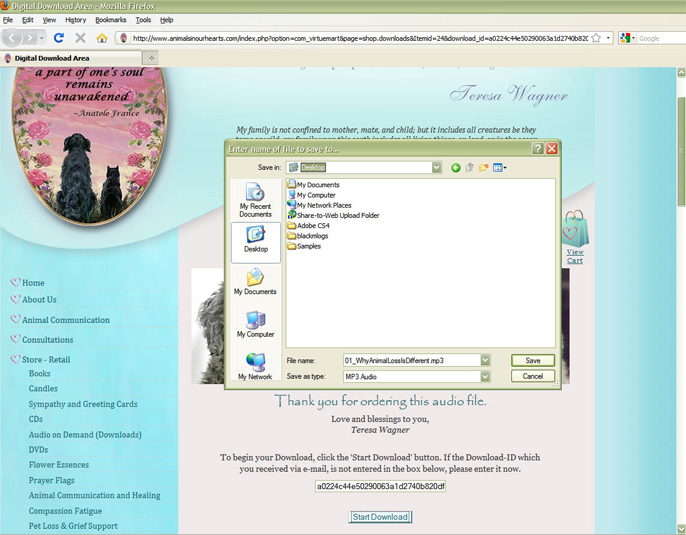686x535 pixels.
Task: Expand the Save in location dropdown
Action: coord(437,168)
